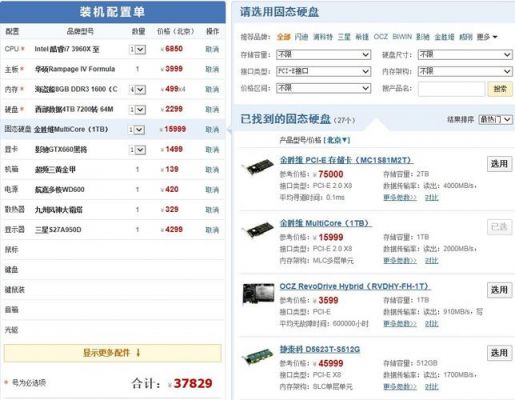Open the PCI-E 存储卡 MC1S81M2T product link
515x400 pixels.
(346, 160)
